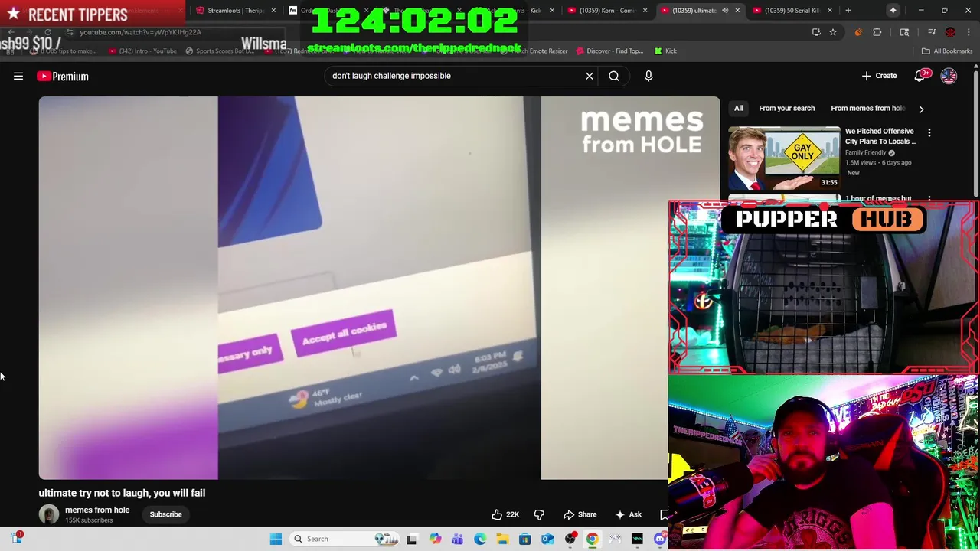Share the video
The width and height of the screenshot is (980, 551).
[580, 514]
